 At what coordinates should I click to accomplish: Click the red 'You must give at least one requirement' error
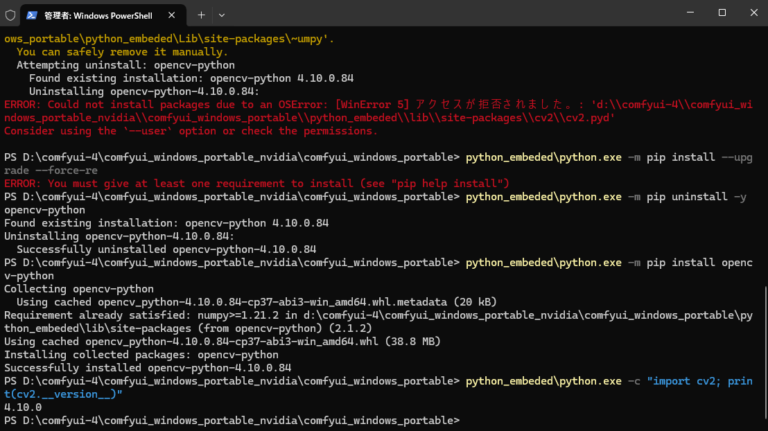(257, 184)
